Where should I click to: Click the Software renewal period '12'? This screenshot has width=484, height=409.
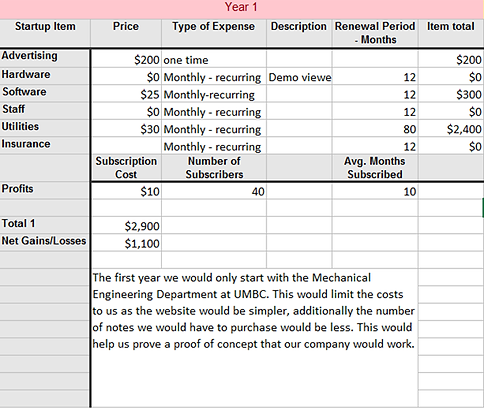pos(375,94)
